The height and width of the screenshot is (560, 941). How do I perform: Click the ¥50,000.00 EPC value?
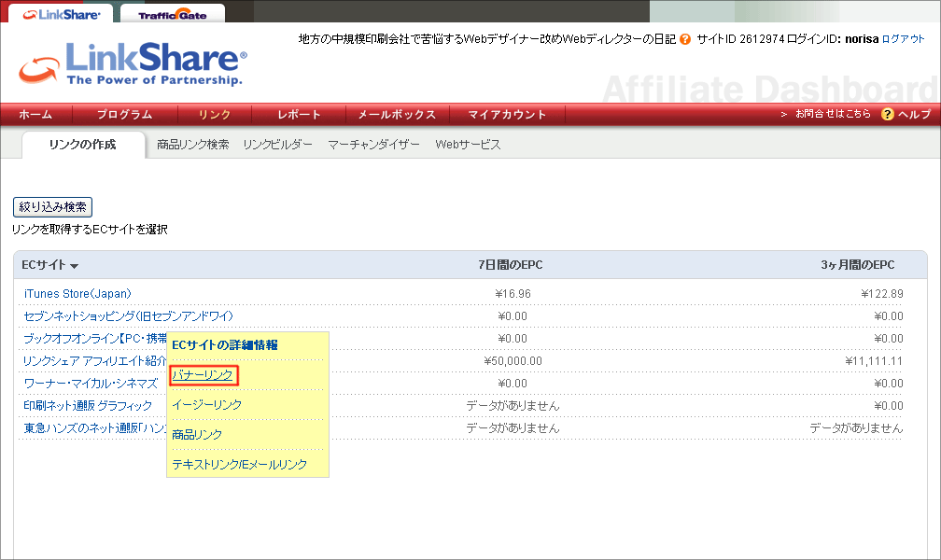coord(513,360)
